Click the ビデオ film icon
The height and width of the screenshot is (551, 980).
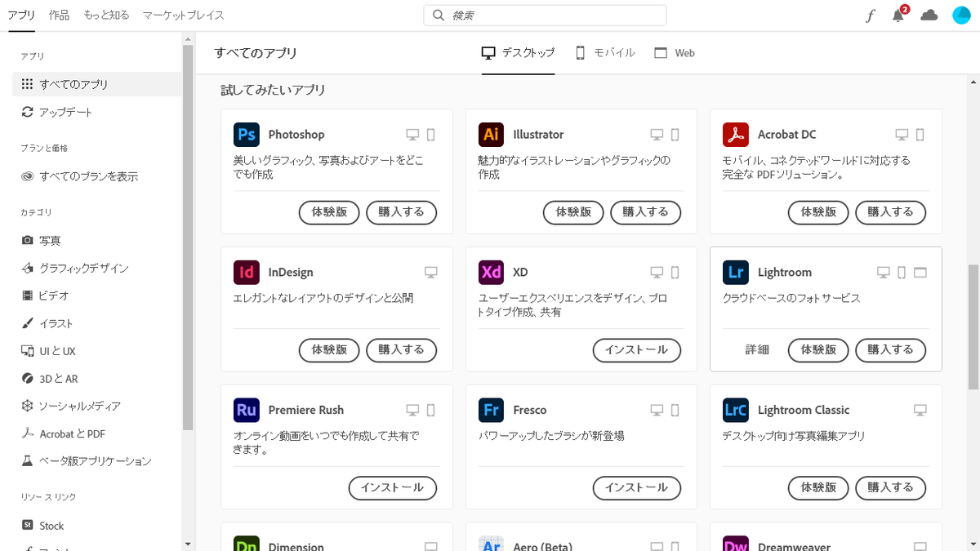coord(28,295)
